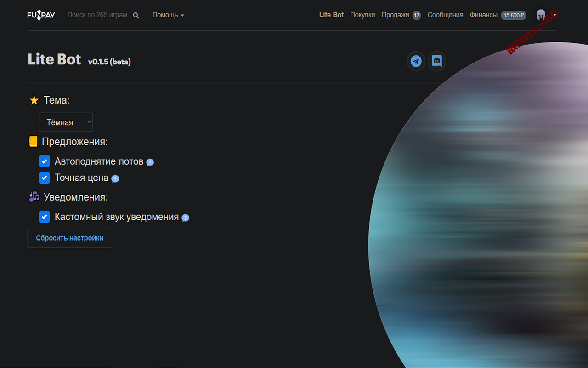
Task: Click the v0.1.5 (beta) version label
Action: coord(109,62)
